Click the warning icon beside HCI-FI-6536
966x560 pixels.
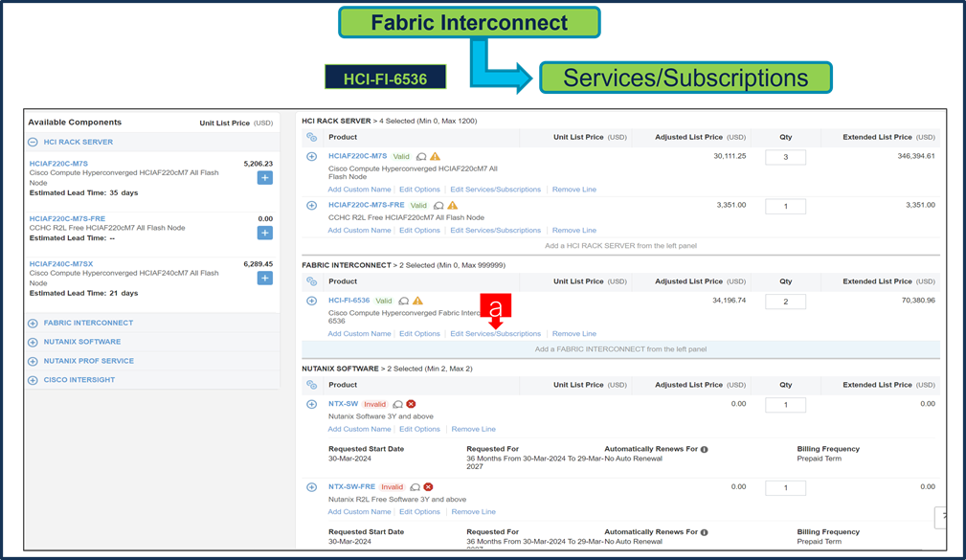(418, 301)
